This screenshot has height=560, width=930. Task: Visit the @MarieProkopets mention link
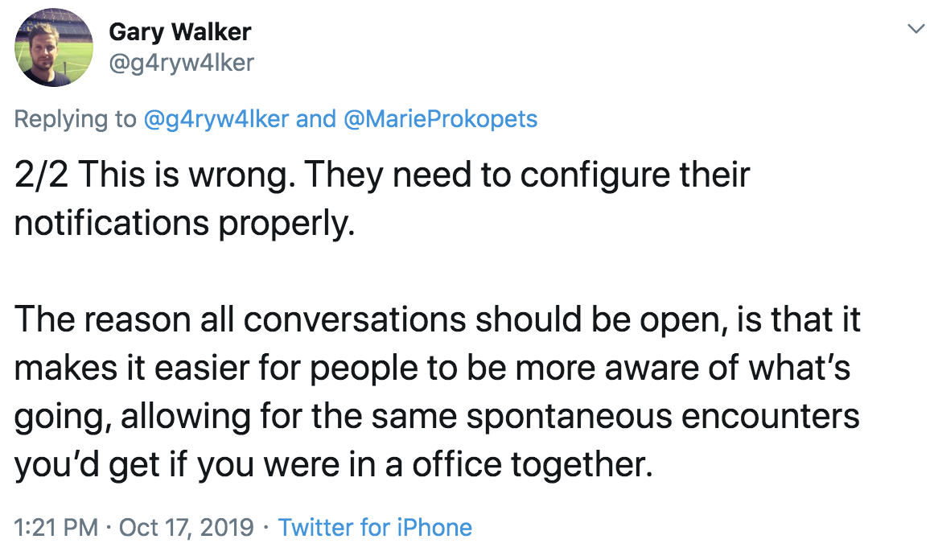tap(440, 119)
